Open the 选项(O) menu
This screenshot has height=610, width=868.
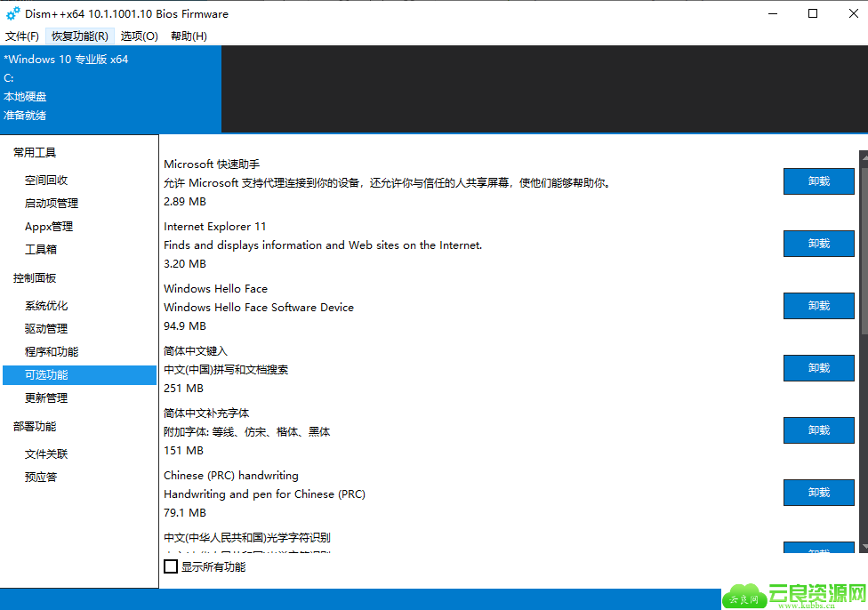pos(140,36)
